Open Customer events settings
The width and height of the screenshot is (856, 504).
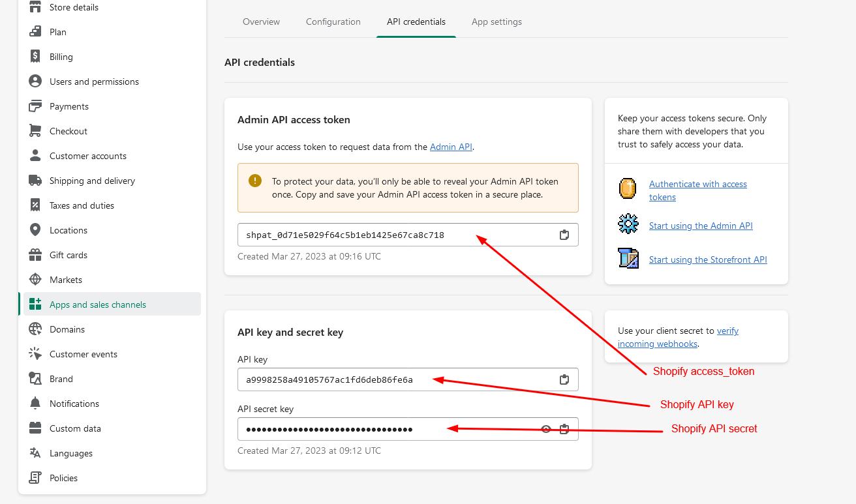click(84, 354)
